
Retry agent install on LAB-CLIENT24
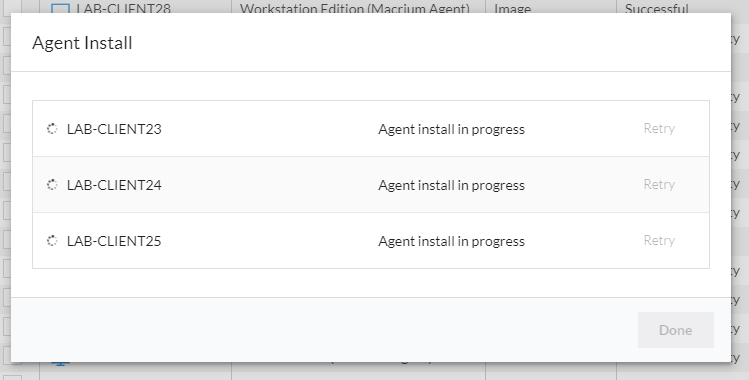click(x=659, y=184)
